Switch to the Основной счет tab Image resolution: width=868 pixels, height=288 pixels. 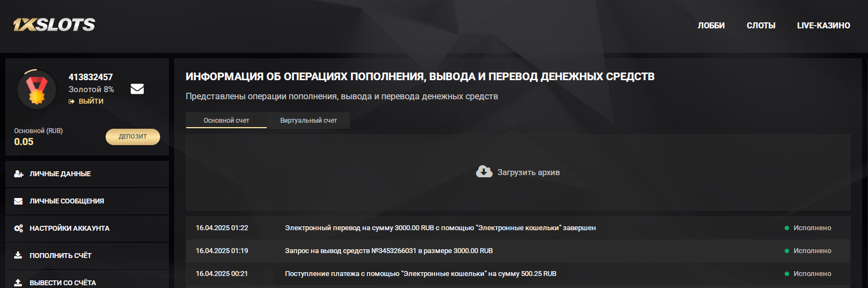(227, 121)
